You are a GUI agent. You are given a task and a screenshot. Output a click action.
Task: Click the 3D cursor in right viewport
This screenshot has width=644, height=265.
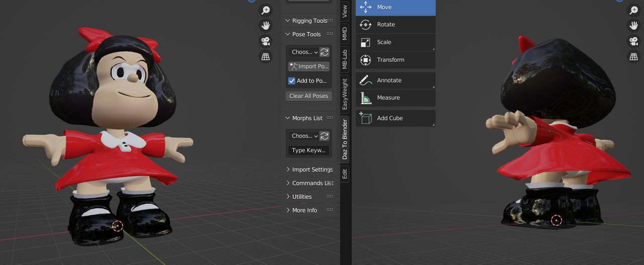click(556, 220)
